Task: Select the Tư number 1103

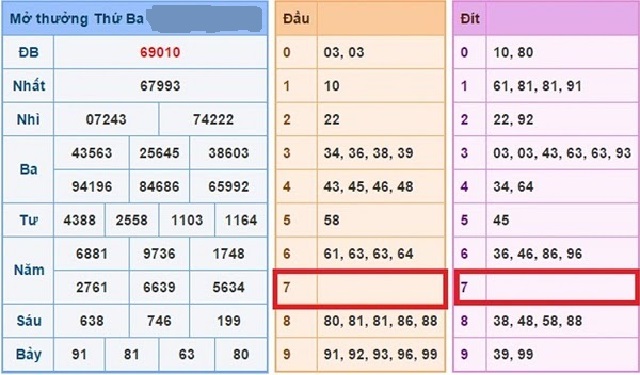Action: 187,220
